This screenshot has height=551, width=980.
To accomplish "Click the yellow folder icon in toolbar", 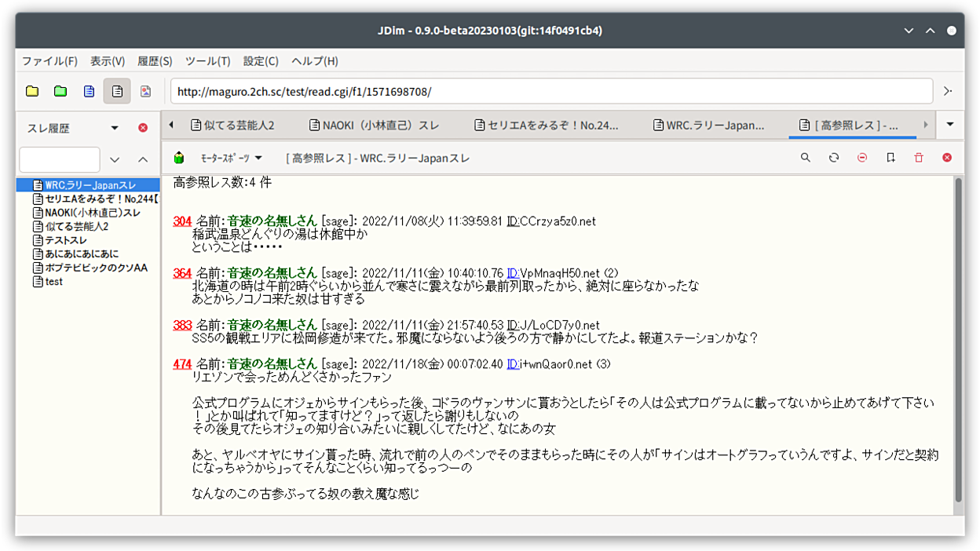I will tap(32, 92).
